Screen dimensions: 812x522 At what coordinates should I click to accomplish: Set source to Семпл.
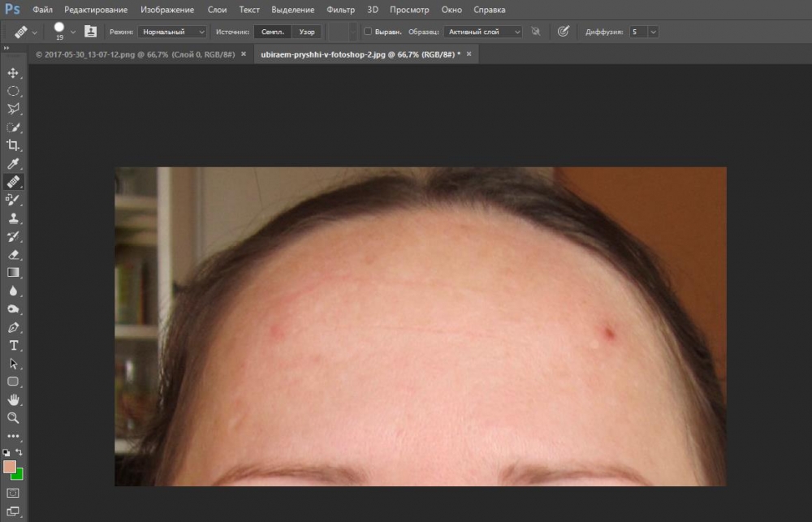[272, 32]
